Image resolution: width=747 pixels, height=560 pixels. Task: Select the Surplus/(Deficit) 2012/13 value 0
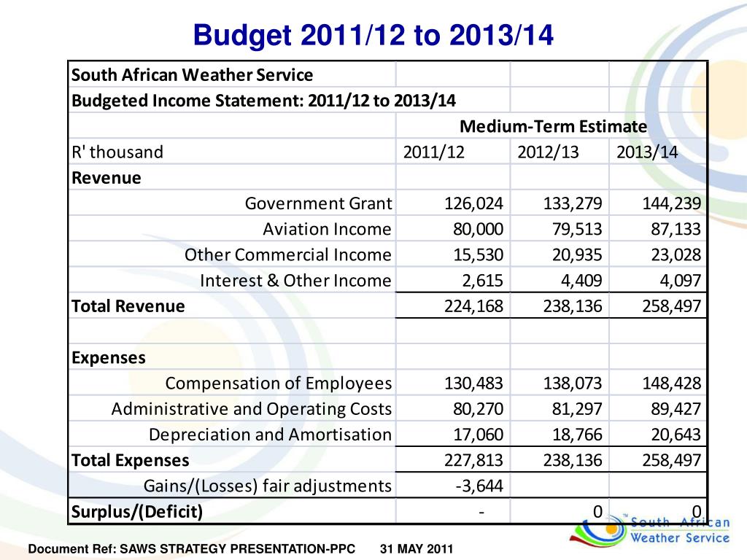tap(597, 512)
